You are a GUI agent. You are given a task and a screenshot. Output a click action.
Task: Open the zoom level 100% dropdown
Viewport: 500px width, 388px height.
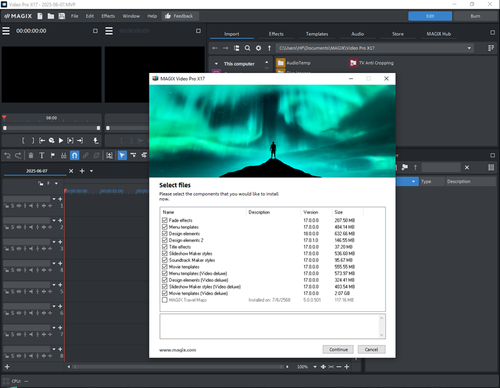pos(315,367)
